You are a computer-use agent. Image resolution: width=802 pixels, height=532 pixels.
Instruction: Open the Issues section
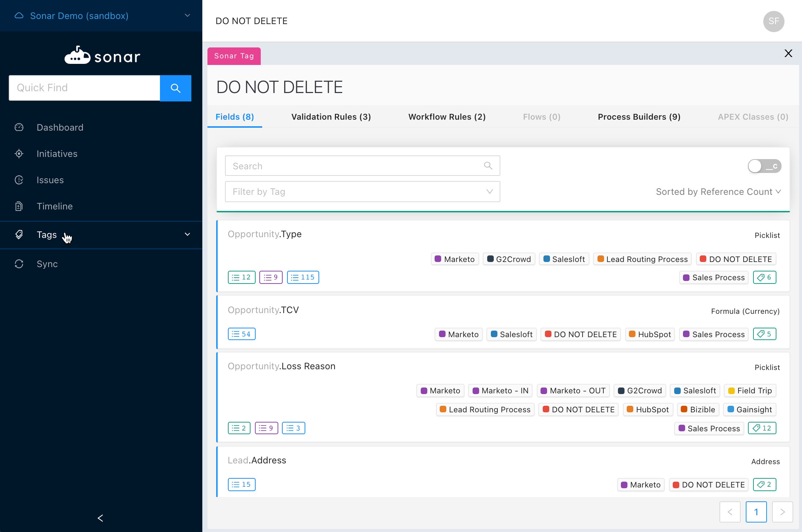[50, 180]
